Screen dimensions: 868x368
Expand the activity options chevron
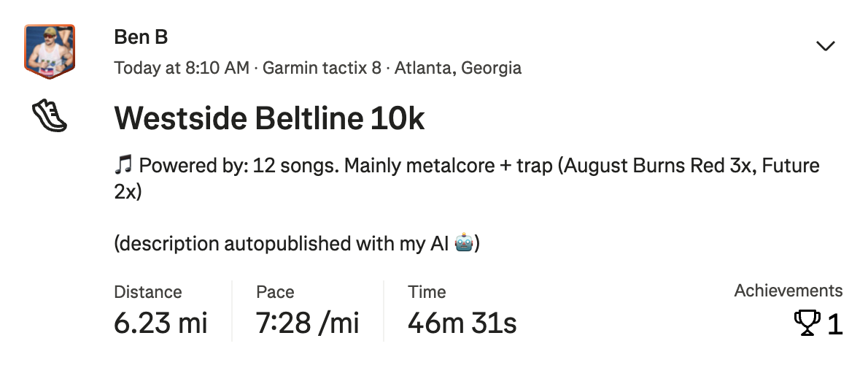[x=825, y=46]
